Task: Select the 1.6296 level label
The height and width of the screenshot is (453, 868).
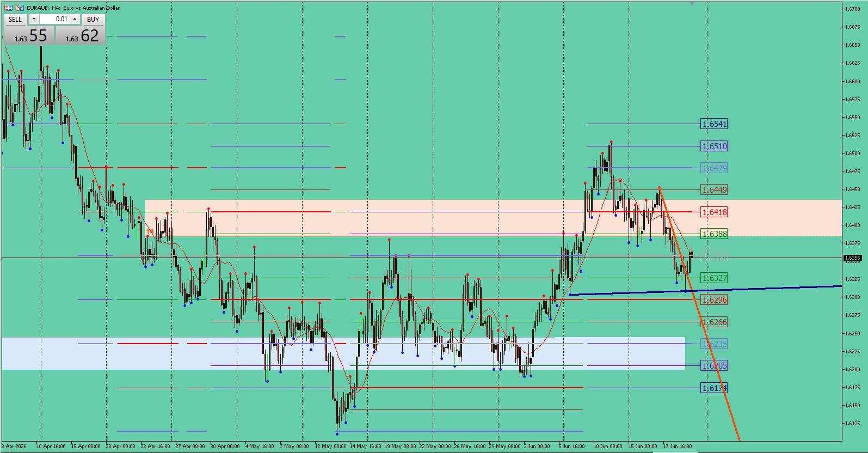Action: 714,299
